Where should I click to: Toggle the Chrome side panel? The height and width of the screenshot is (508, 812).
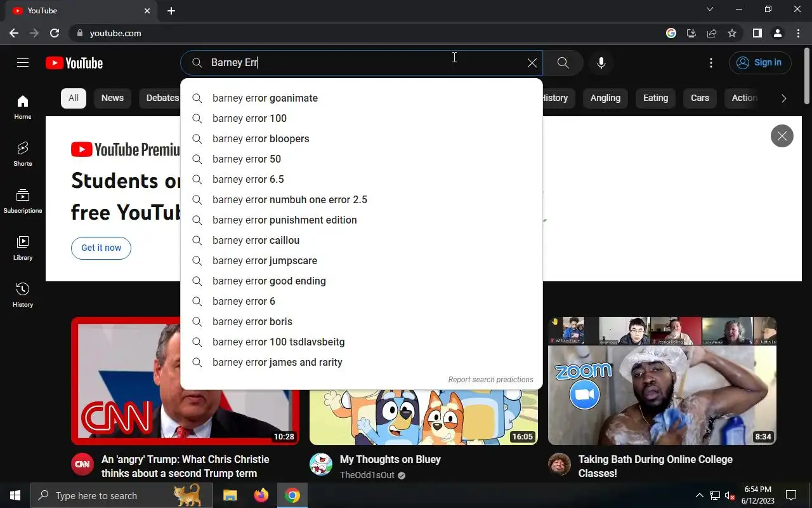(x=757, y=33)
